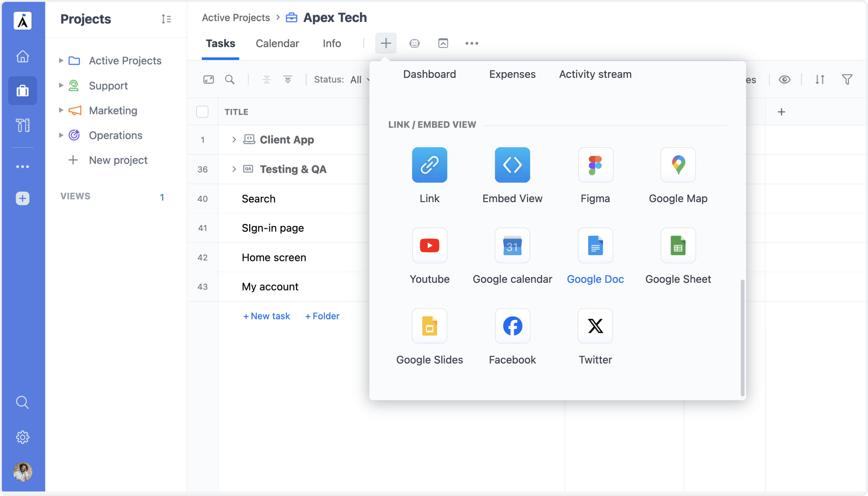868x496 pixels.
Task: Click the expand all rows icon
Action: pyautogui.click(x=288, y=79)
